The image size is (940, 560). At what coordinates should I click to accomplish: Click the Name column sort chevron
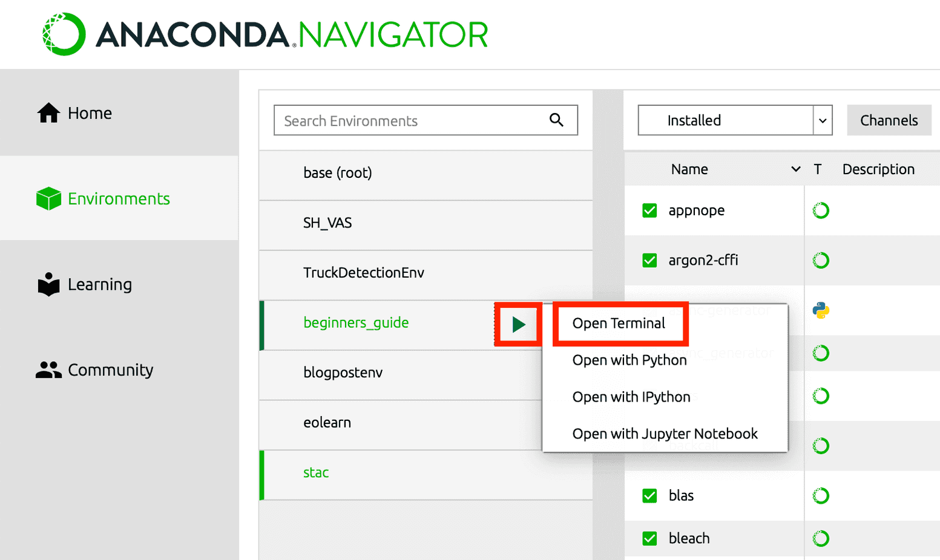pyautogui.click(x=795, y=169)
